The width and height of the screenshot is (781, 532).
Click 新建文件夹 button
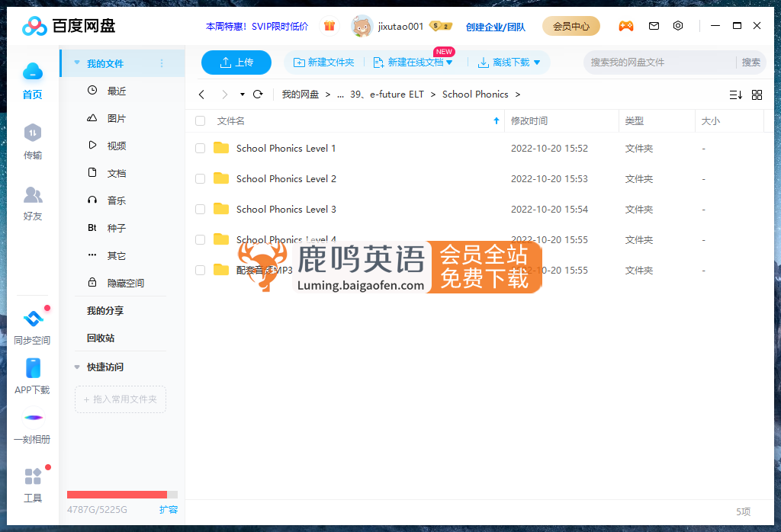(323, 62)
